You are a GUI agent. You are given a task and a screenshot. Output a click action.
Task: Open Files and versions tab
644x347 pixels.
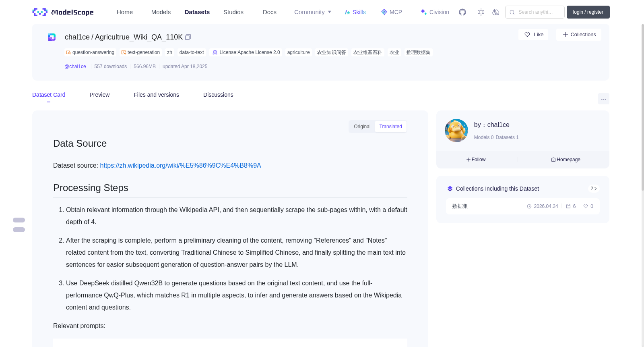point(156,95)
